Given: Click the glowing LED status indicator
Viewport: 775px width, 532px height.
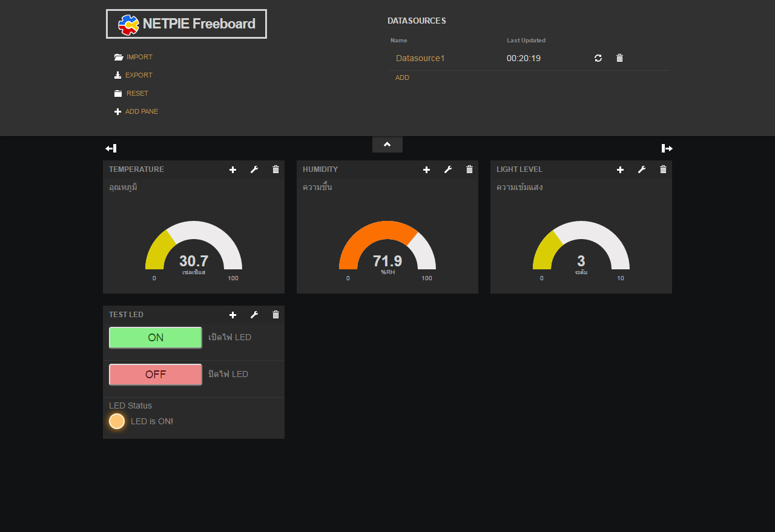Looking at the screenshot, I should (117, 421).
